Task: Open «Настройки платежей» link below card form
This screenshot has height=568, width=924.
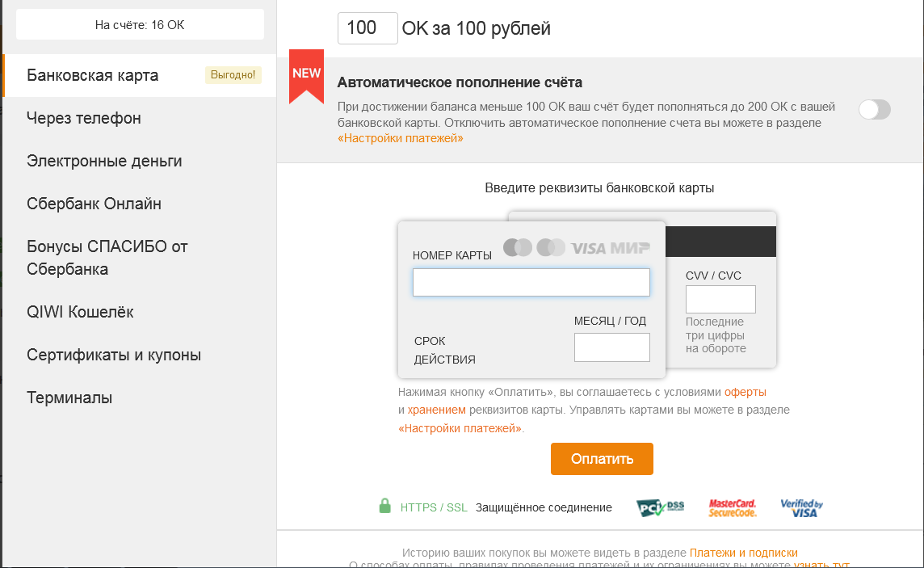Action: click(x=460, y=428)
